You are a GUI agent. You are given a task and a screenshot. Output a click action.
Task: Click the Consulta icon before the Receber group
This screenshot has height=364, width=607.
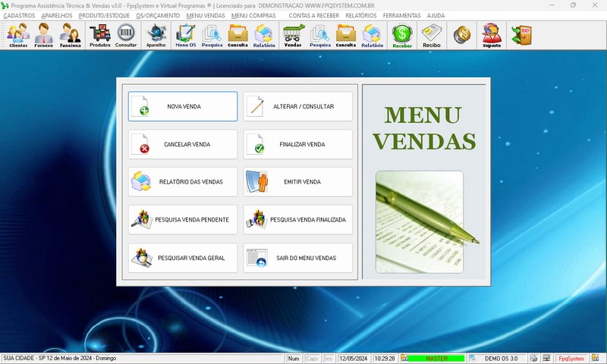pos(346,35)
